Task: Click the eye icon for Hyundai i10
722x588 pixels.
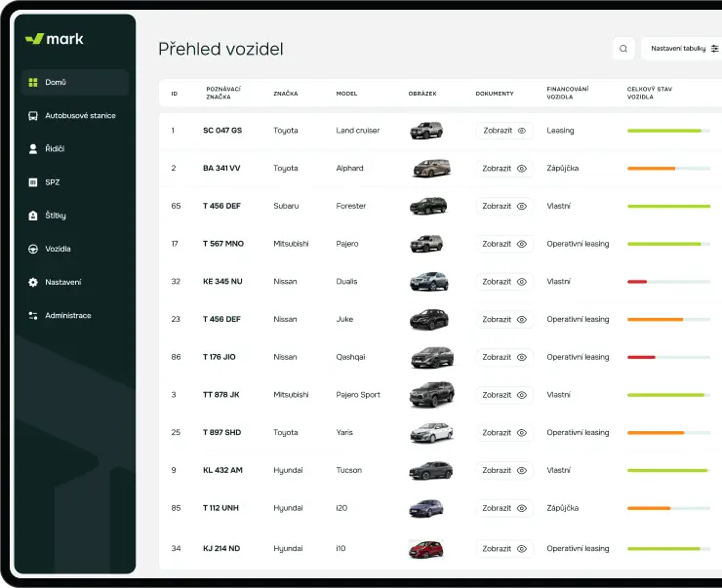Action: click(x=522, y=548)
